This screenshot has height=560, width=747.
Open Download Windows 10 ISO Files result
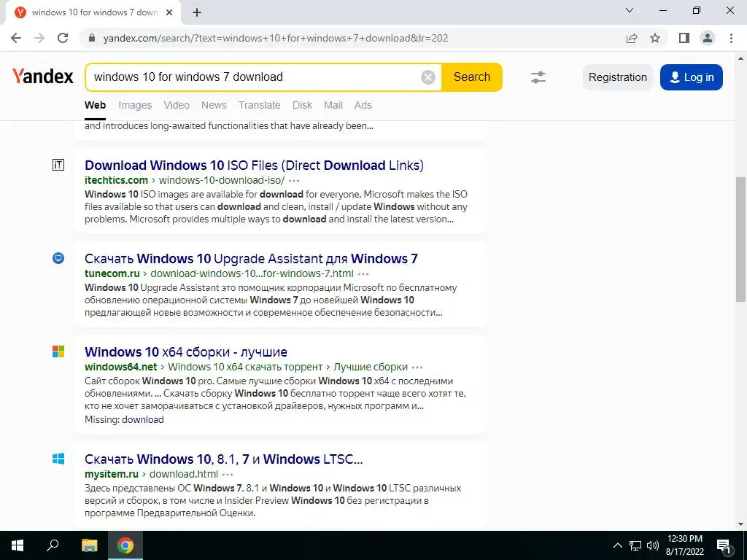(254, 166)
